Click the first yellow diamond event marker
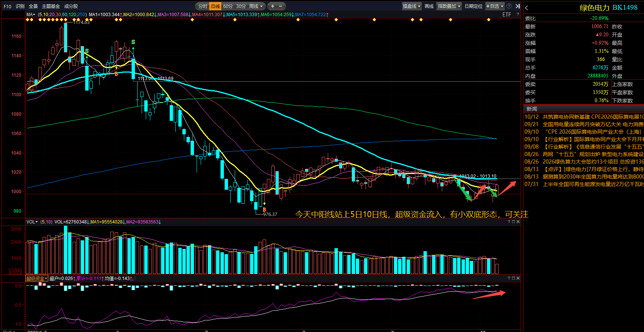The height and width of the screenshot is (332, 644). tap(27, 20)
